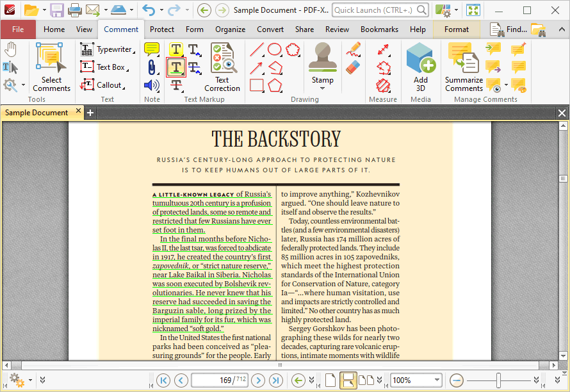This screenshot has width=570, height=392.
Task: Open a new document tab with plus button
Action: coord(90,112)
